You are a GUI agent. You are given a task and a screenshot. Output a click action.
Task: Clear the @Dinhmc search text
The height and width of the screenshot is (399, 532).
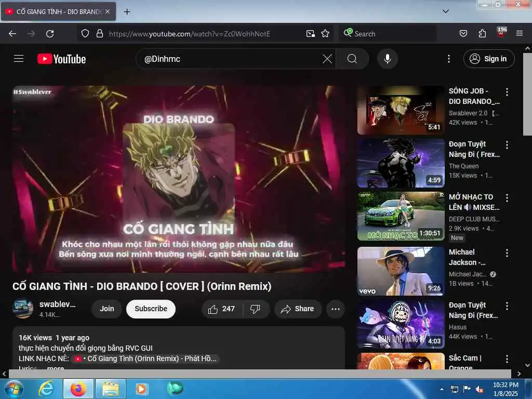(x=327, y=59)
